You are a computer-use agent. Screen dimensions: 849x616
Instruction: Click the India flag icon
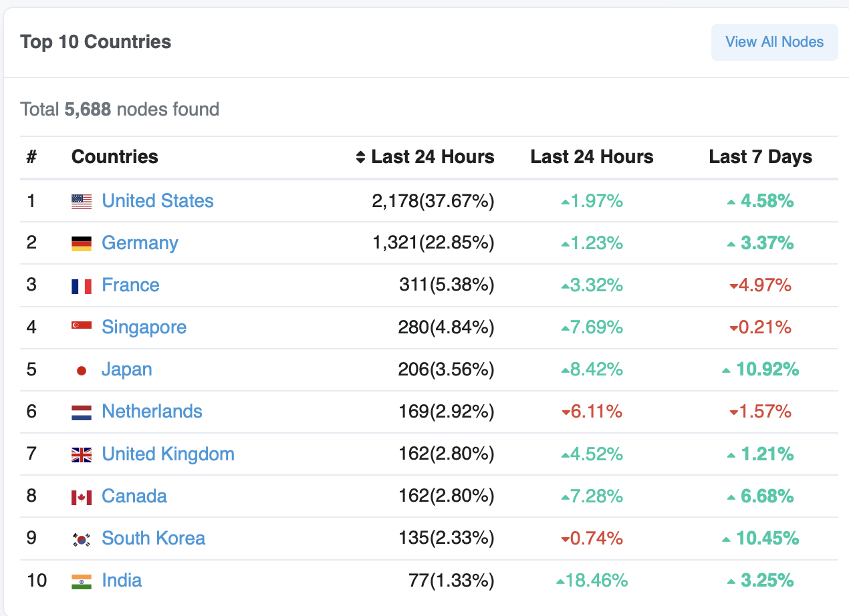pos(82,581)
